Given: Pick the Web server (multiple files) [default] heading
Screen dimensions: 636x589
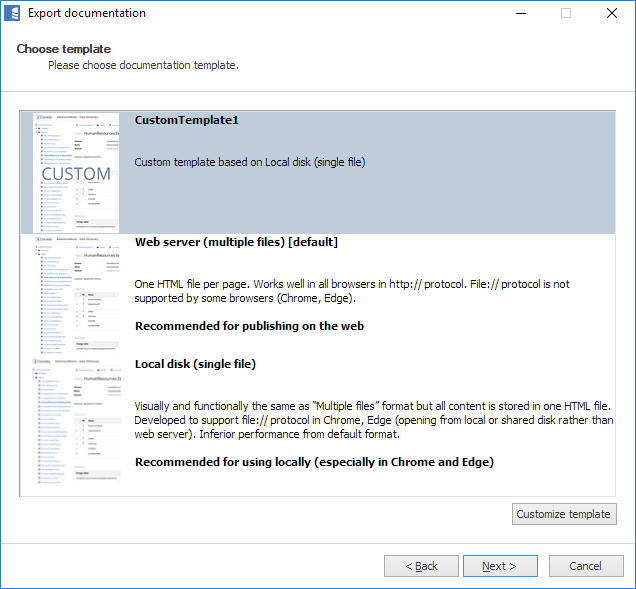Looking at the screenshot, I should point(236,242).
